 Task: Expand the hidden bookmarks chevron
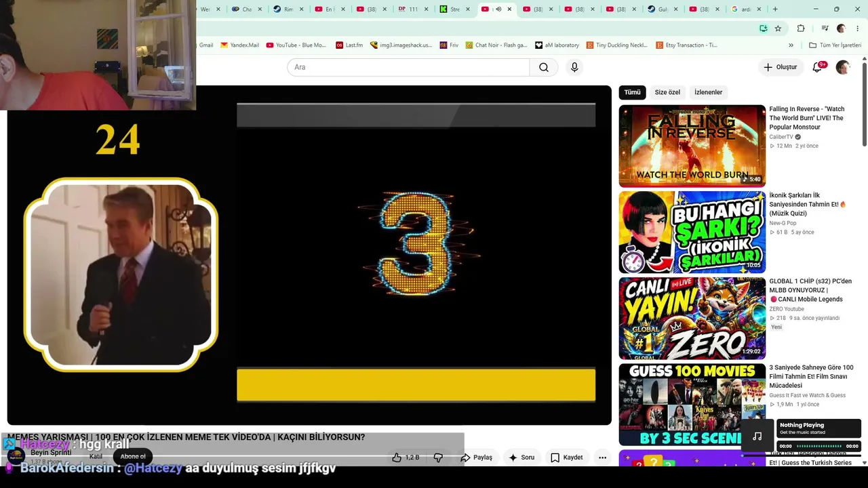(x=791, y=45)
